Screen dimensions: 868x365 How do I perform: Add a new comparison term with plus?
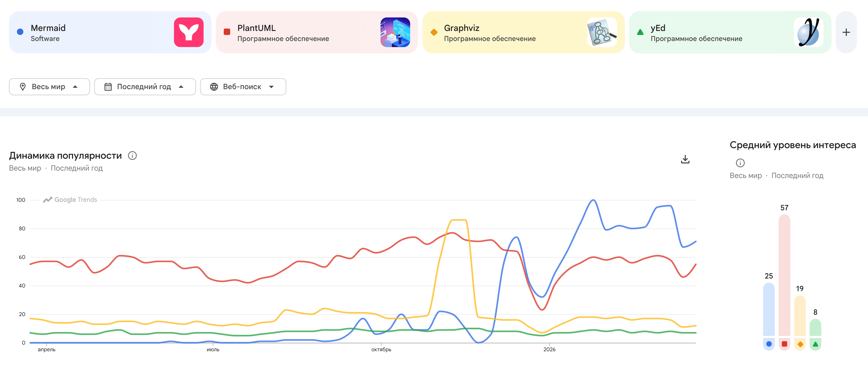(846, 32)
